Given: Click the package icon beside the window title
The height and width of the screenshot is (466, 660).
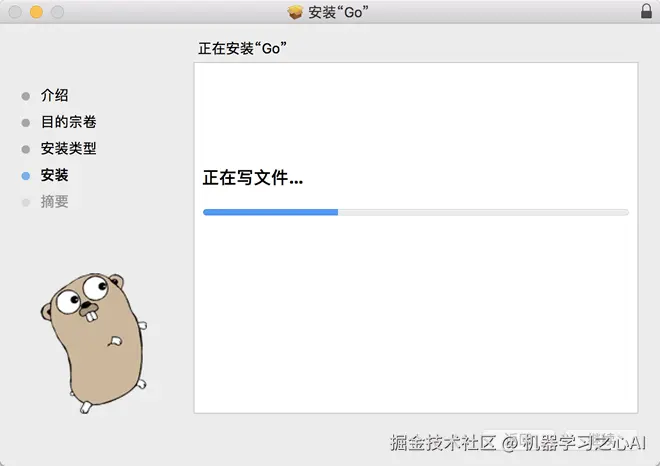Looking at the screenshot, I should (295, 12).
